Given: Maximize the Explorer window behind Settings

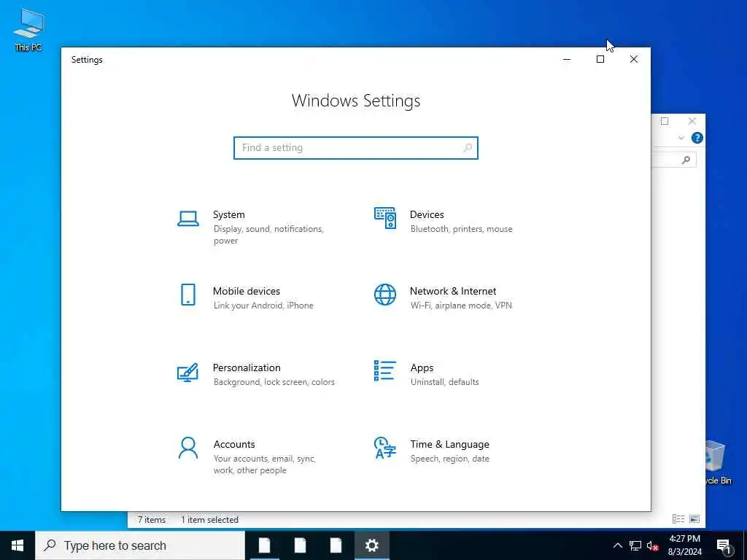Looking at the screenshot, I should [x=665, y=121].
